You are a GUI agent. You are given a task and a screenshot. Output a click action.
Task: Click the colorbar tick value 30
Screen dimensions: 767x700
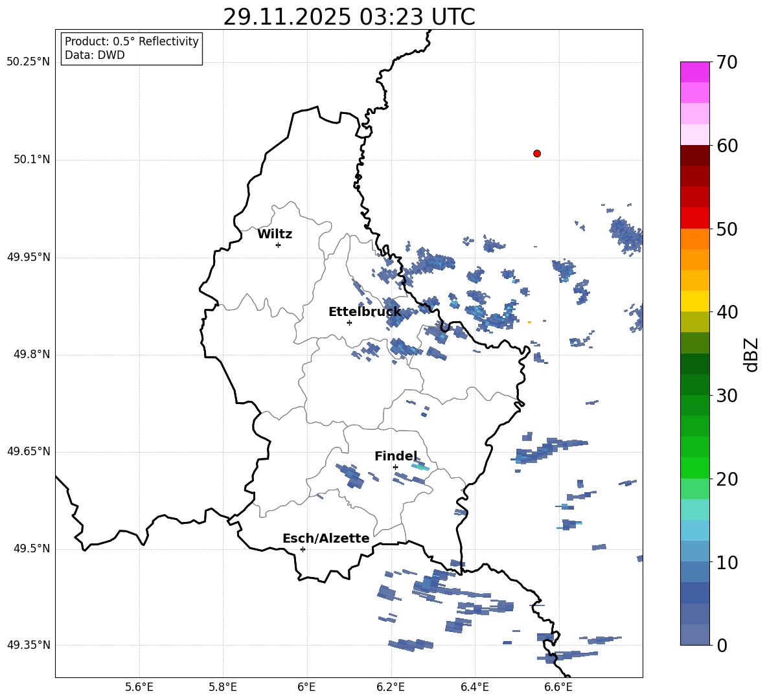(x=727, y=396)
